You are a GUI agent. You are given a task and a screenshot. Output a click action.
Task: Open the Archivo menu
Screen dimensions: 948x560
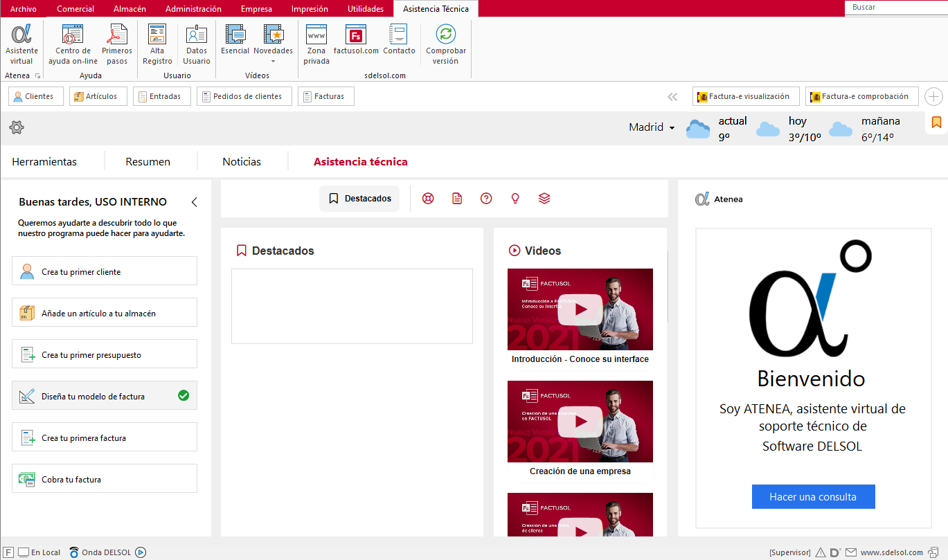(24, 9)
